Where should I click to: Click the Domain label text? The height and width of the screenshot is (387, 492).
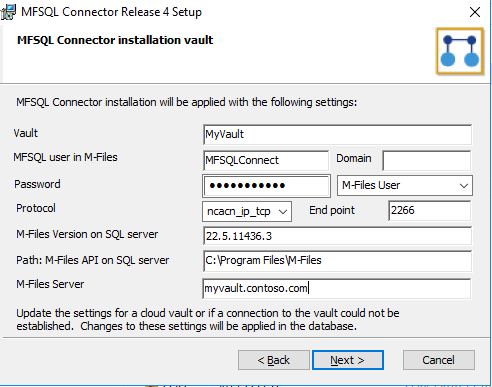pyautogui.click(x=353, y=158)
